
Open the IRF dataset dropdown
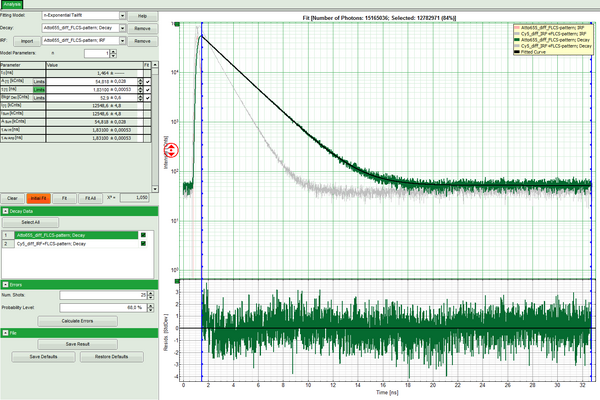122,41
